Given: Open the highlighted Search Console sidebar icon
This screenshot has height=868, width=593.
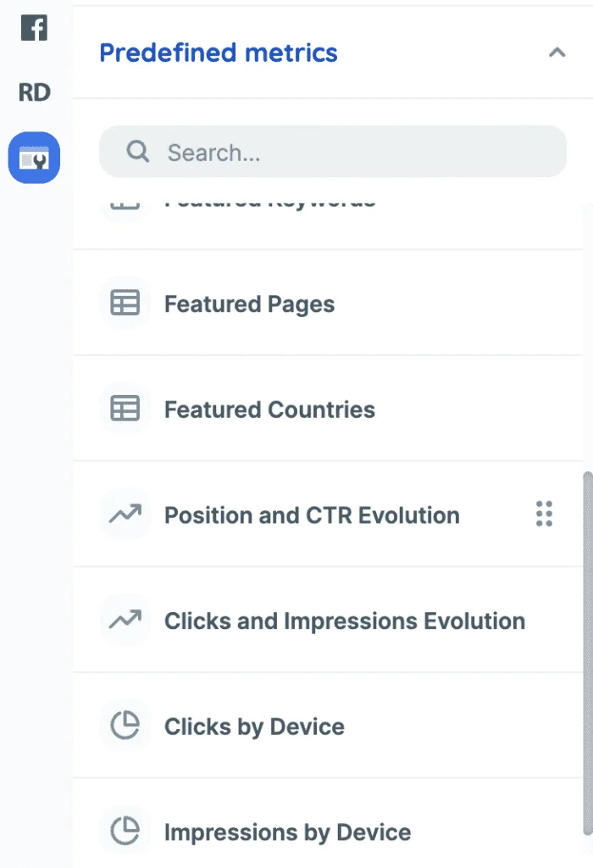Looking at the screenshot, I should (x=34, y=158).
